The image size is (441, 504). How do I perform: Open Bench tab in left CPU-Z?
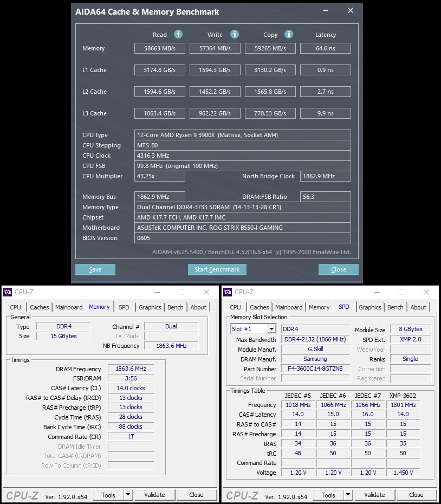(175, 307)
